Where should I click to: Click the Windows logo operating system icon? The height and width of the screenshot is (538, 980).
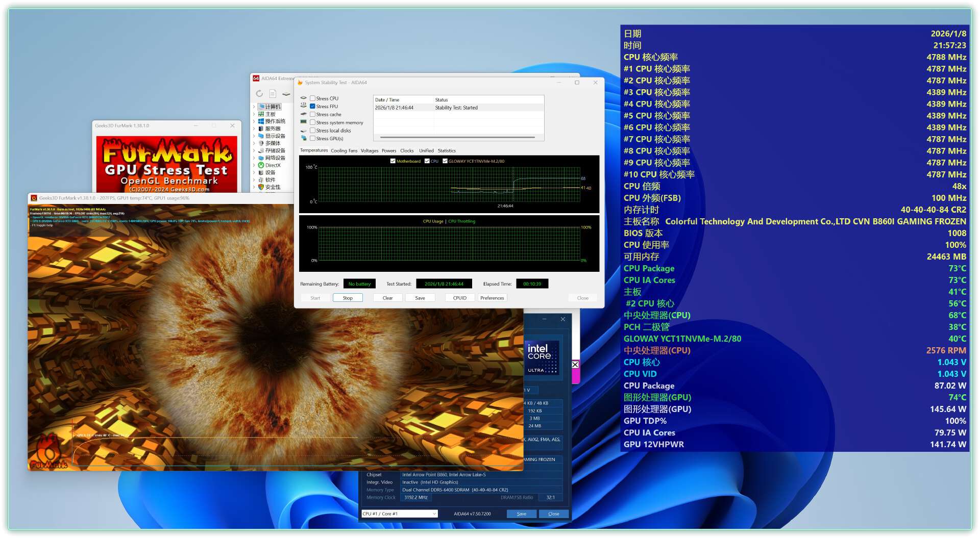click(x=261, y=121)
